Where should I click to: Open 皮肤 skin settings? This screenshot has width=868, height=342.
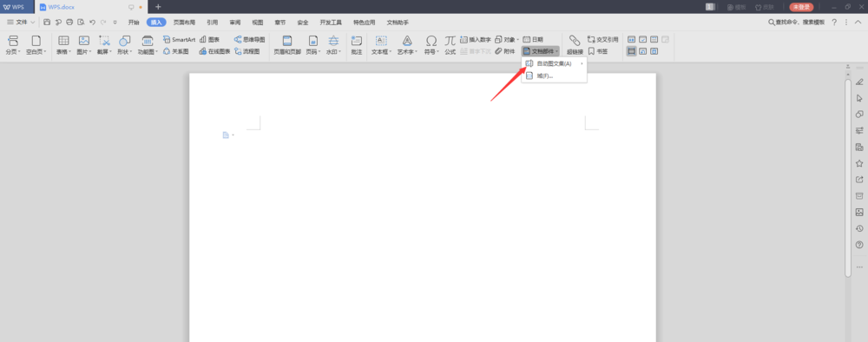pyautogui.click(x=764, y=7)
